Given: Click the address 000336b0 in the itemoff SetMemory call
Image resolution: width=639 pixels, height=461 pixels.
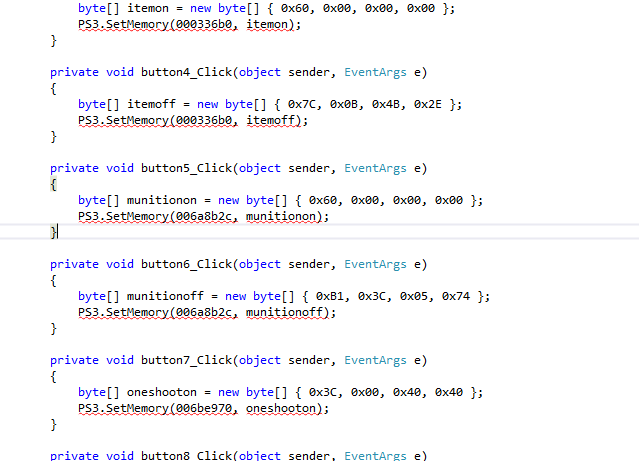Looking at the screenshot, I should tap(203, 121).
